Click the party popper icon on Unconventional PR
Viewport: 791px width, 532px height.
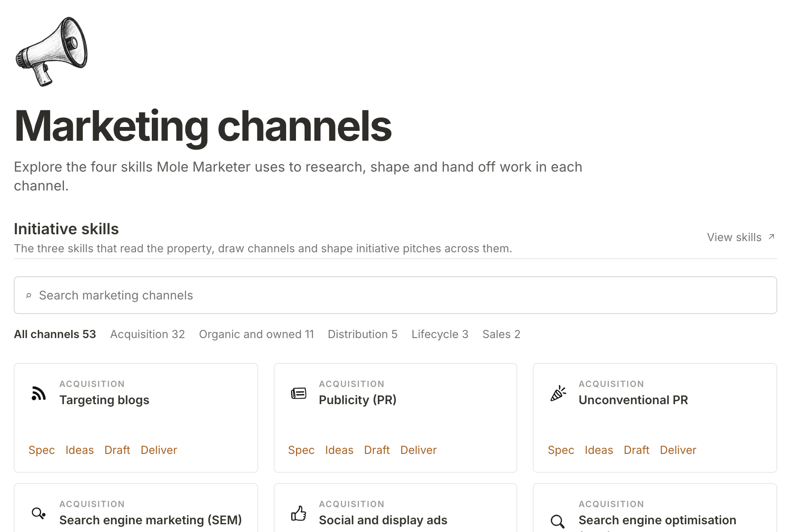coord(558,393)
